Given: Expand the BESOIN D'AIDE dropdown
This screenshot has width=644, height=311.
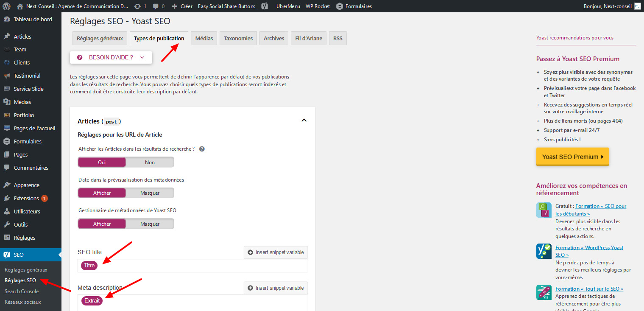Looking at the screenshot, I should point(111,57).
